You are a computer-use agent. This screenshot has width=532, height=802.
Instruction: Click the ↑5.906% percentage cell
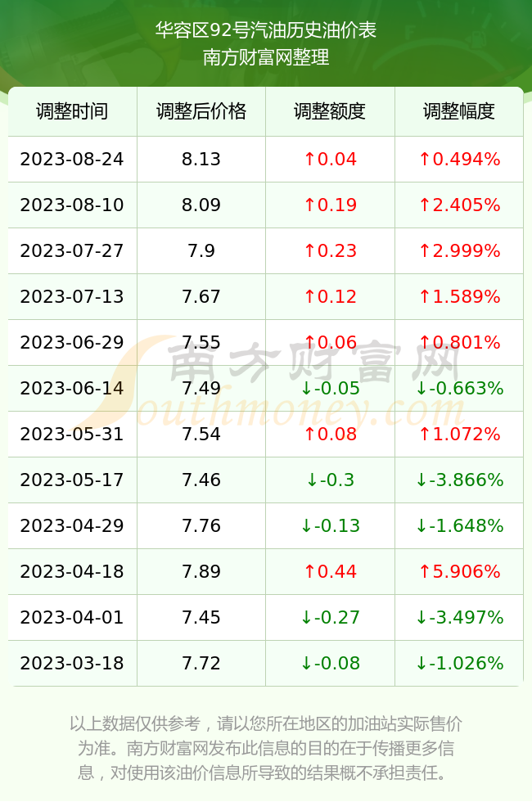[x=459, y=571]
